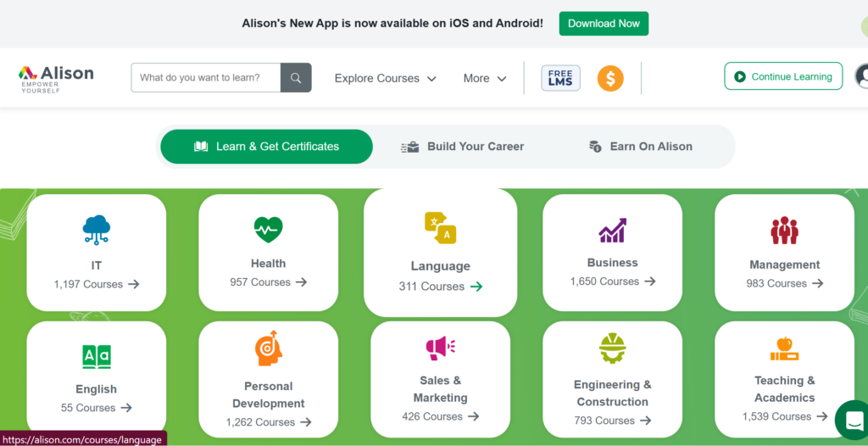Image resolution: width=868 pixels, height=446 pixels.
Task: Click the Continue Learning button
Action: pos(783,76)
